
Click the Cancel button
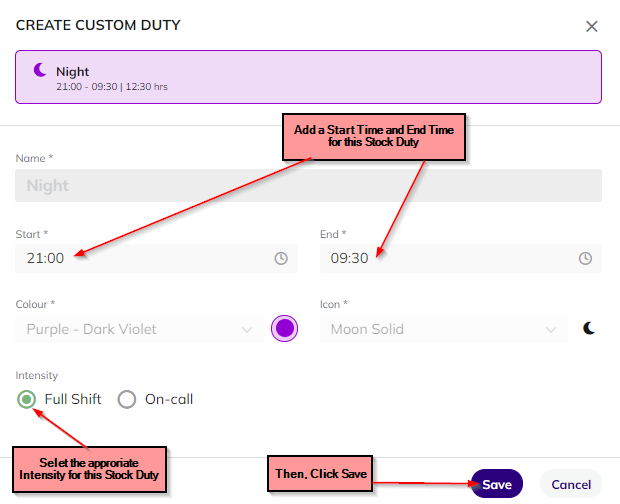coord(571,484)
